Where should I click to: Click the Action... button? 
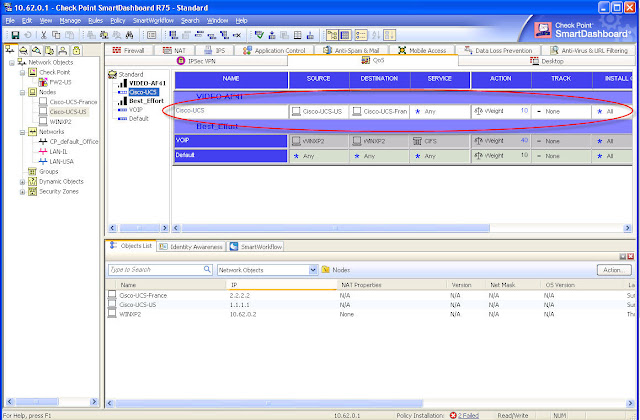pos(614,270)
